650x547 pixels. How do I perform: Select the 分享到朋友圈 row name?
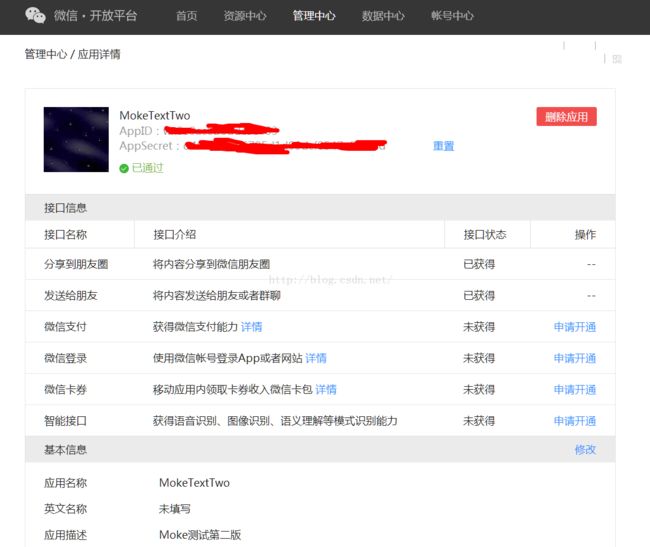pos(76,264)
